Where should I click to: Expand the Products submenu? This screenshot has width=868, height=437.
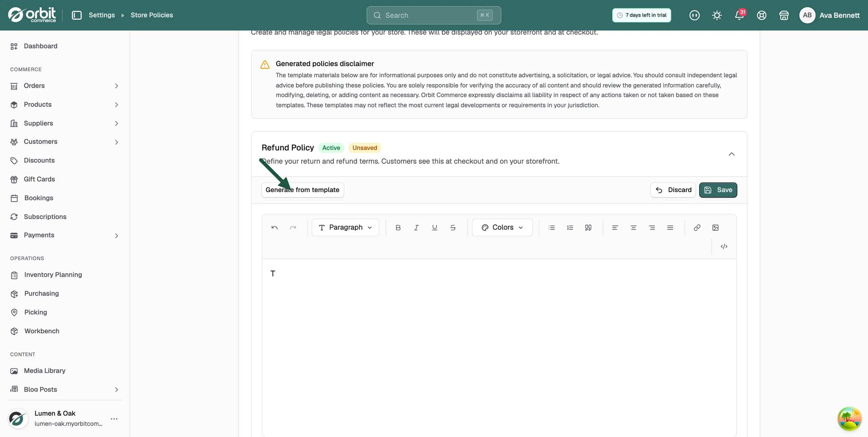point(116,105)
